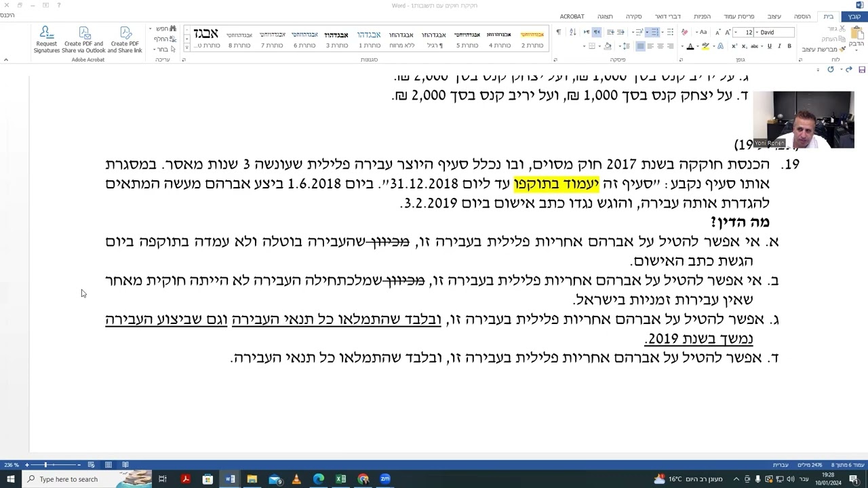The width and height of the screenshot is (868, 488).
Task: Toggle Underline formatting
Action: click(769, 46)
